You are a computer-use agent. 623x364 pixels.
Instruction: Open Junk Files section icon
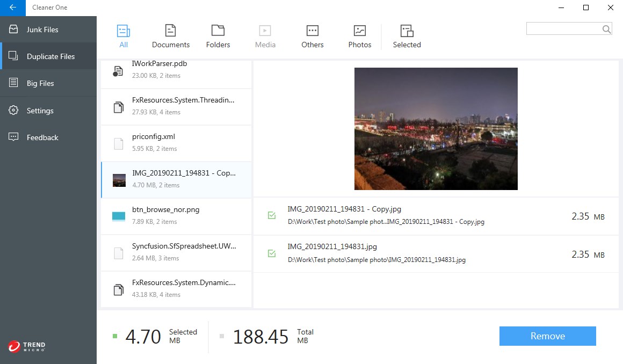pyautogui.click(x=13, y=29)
